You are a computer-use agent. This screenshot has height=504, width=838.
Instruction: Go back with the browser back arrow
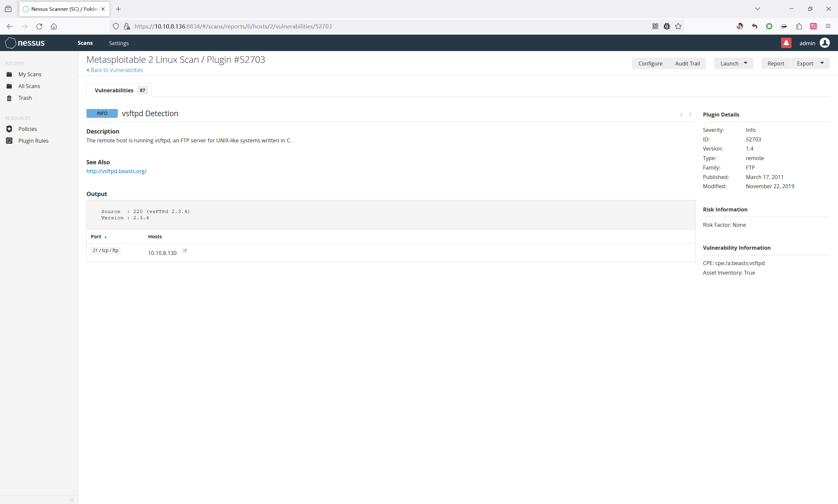click(9, 26)
